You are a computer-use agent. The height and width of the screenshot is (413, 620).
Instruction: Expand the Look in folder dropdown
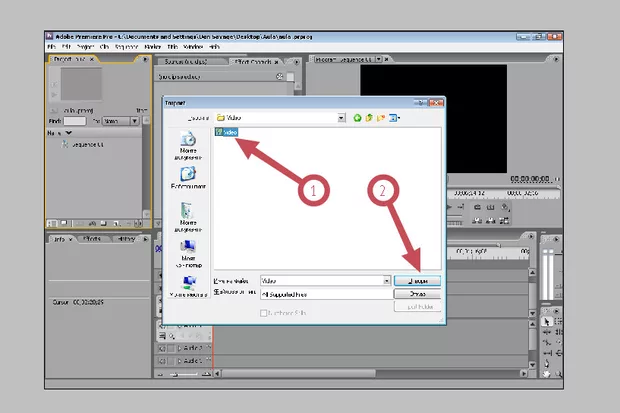(x=342, y=117)
